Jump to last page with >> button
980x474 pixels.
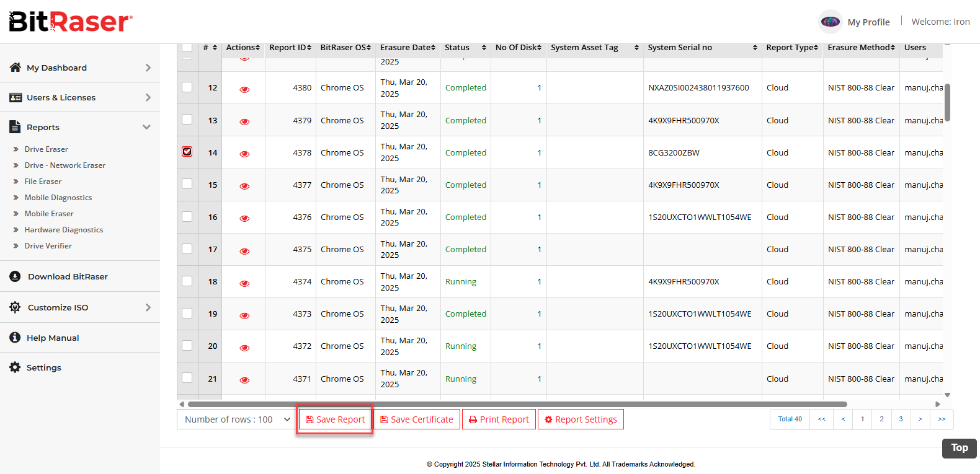pos(942,419)
